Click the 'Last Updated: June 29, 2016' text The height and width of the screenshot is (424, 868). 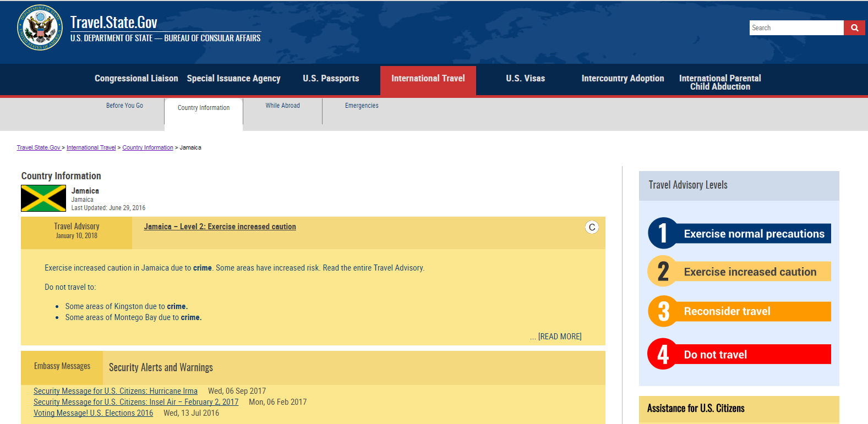click(108, 208)
